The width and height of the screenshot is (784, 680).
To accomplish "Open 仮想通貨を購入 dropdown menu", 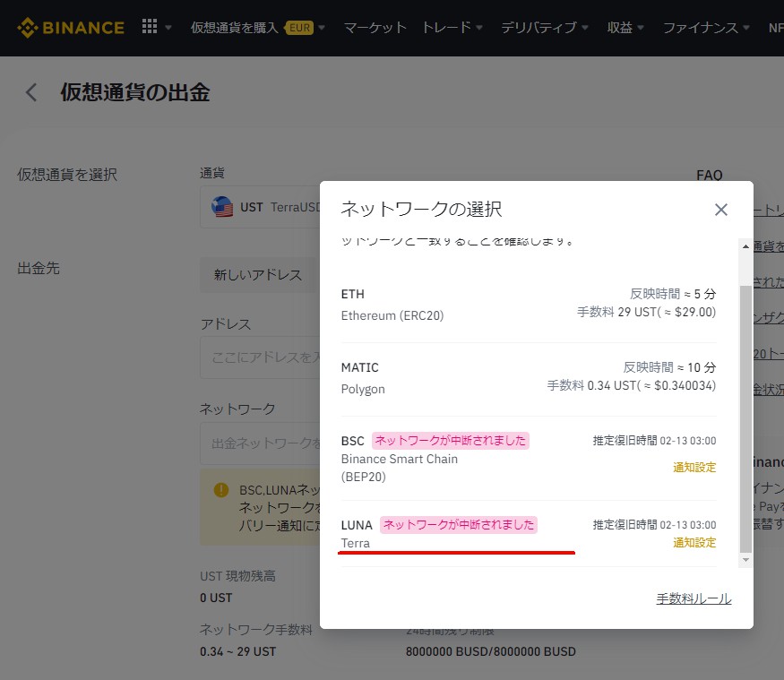I will pyautogui.click(x=257, y=28).
